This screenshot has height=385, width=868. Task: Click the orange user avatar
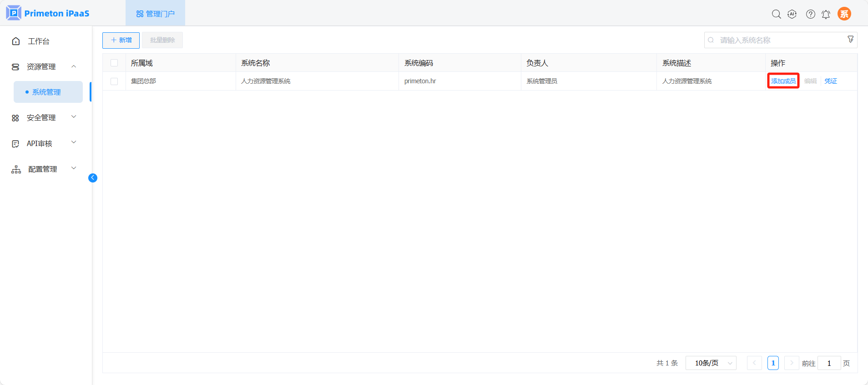click(844, 14)
